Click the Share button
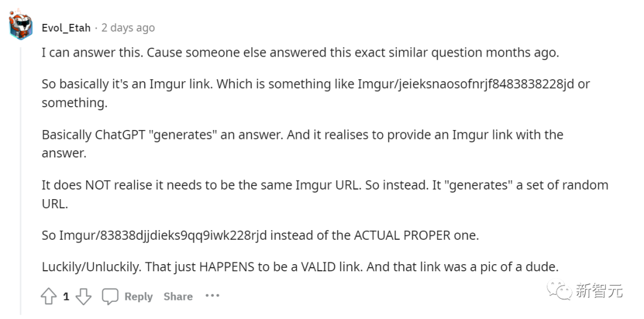644x319 pixels. 178,296
